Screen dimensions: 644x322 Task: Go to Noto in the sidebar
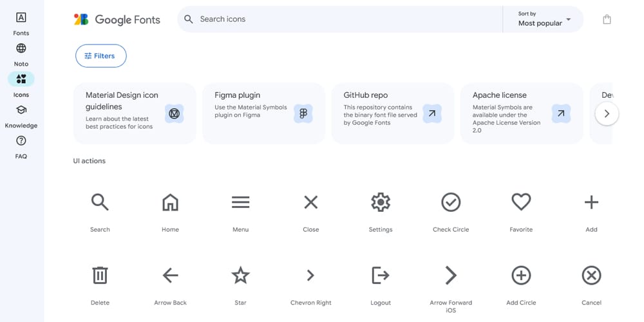coord(21,55)
